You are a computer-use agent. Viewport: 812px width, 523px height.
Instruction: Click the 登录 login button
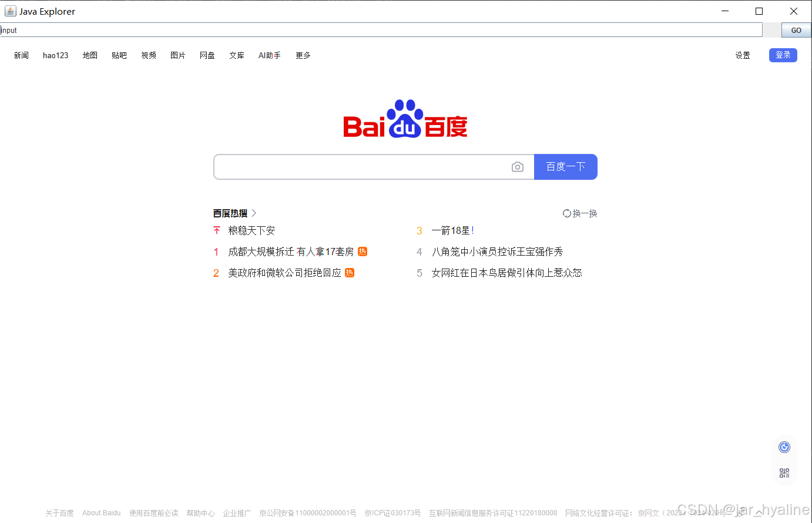coord(783,55)
